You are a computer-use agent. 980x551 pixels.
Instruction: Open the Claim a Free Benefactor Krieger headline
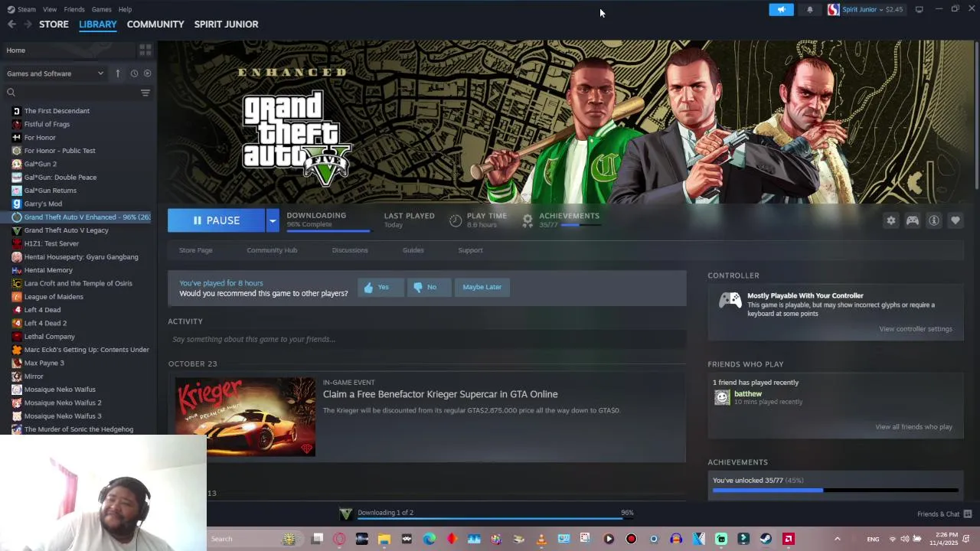coord(440,394)
